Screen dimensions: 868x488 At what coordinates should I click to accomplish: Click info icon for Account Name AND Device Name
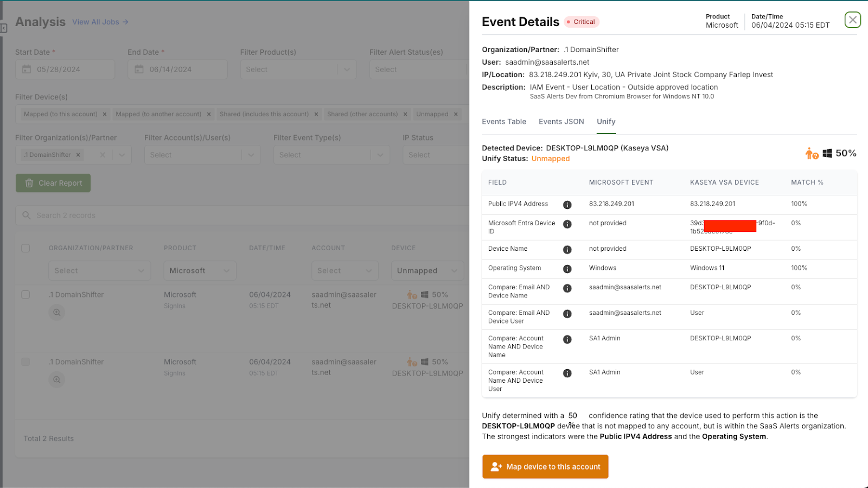coord(567,339)
